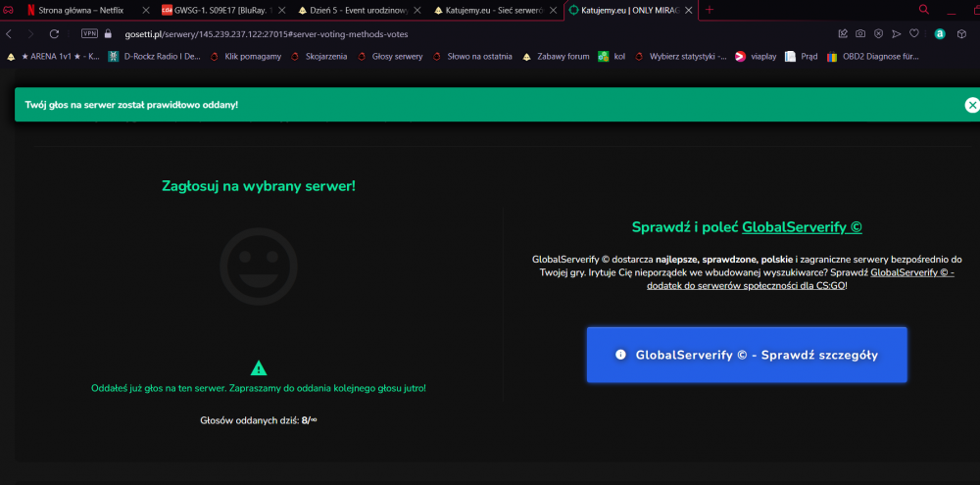Toggle the VPN badge in address bar
The height and width of the screenshot is (485, 980).
[89, 33]
